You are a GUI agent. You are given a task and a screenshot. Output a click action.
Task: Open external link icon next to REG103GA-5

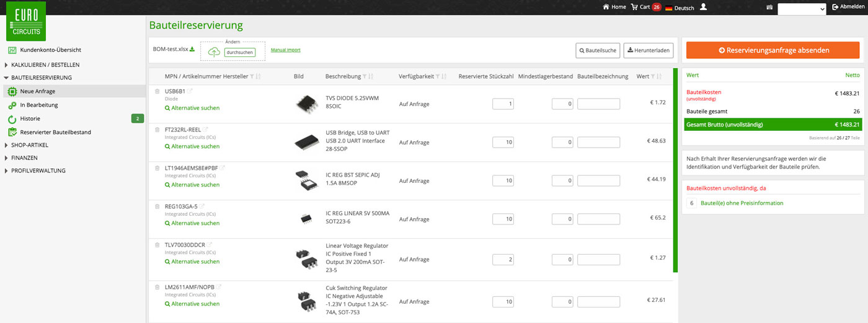(202, 206)
